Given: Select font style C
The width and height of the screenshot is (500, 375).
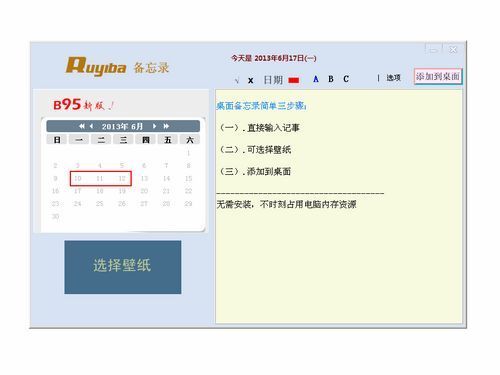Looking at the screenshot, I should point(346,79).
